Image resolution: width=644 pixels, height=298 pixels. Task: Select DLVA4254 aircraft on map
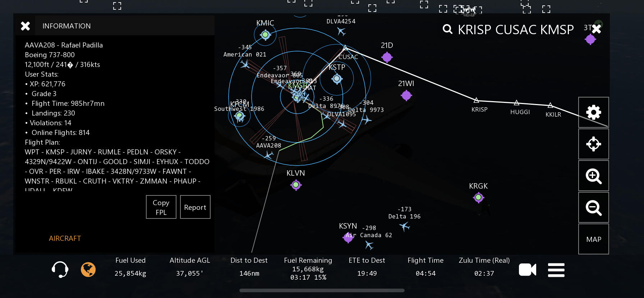341,32
